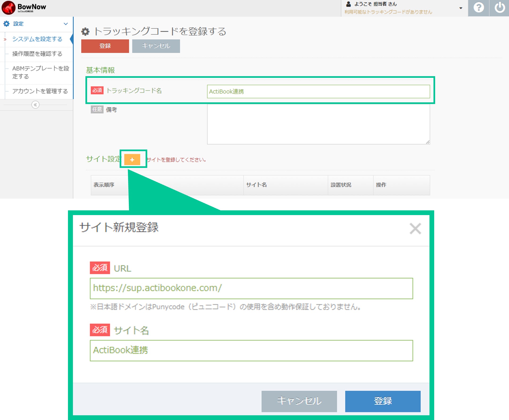Collapse the 設定 menu chevron

(66, 24)
